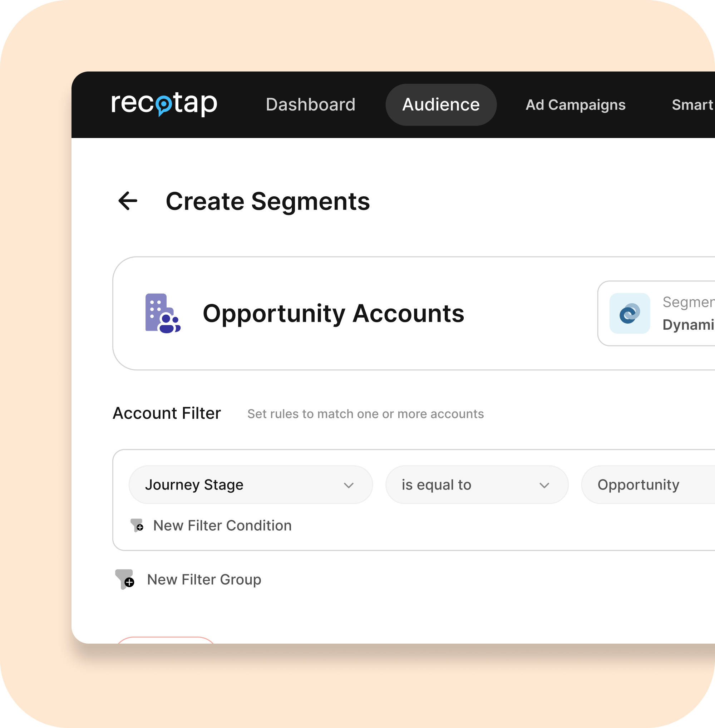Click the back arrow to exit Create Segments
This screenshot has width=715, height=728.
[x=127, y=202]
